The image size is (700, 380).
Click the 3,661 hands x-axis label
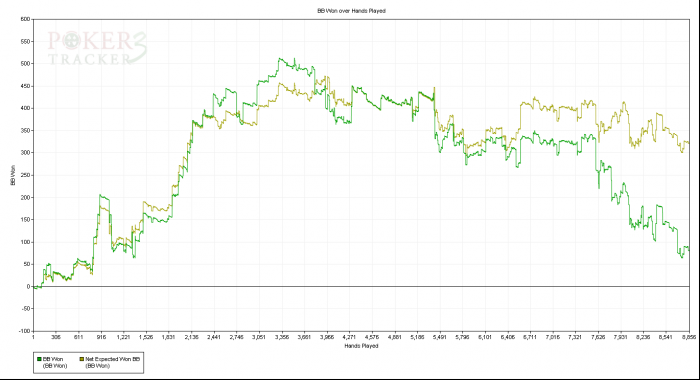click(304, 337)
